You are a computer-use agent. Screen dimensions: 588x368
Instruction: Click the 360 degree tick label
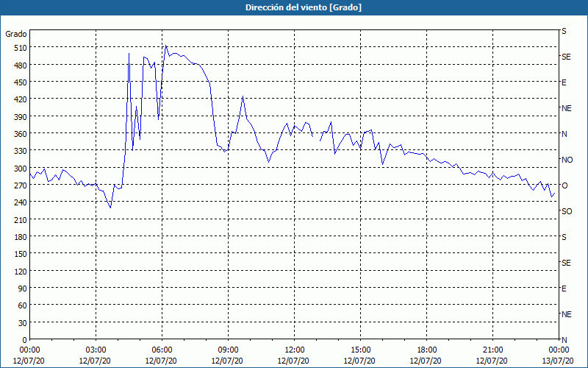(x=21, y=134)
